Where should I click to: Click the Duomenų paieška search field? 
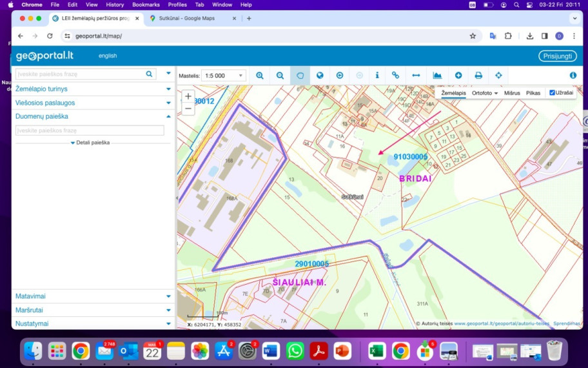90,130
